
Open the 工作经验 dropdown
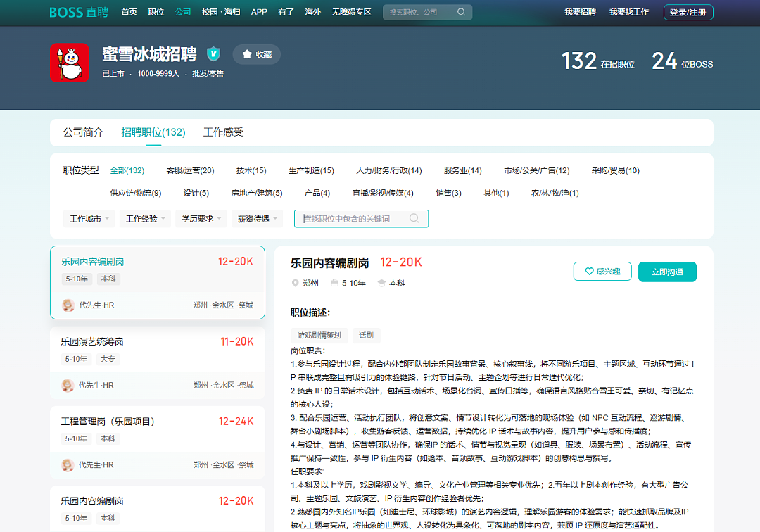click(x=146, y=219)
